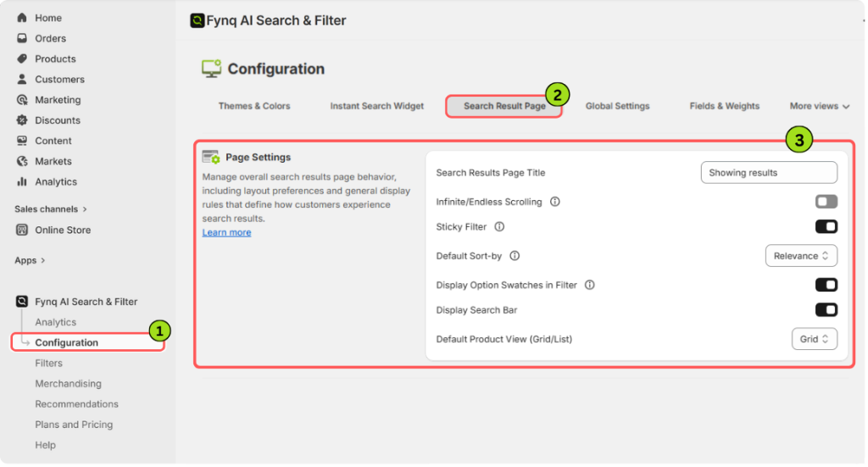Click the Home icon in sidebar
Image resolution: width=868 pixels, height=467 pixels.
point(21,18)
